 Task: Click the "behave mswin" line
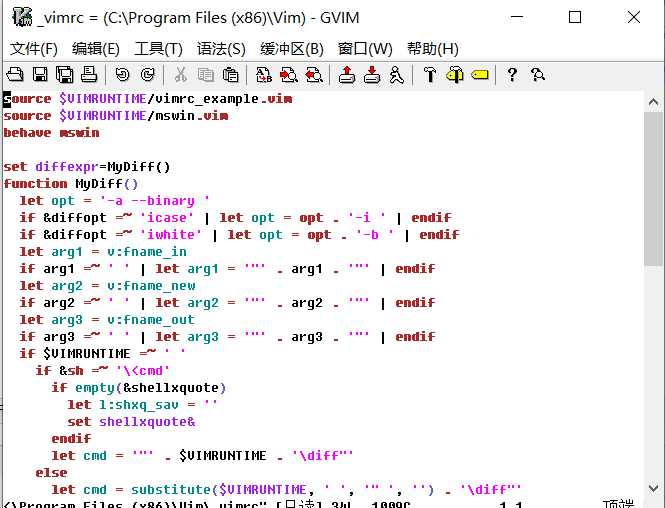(51, 133)
